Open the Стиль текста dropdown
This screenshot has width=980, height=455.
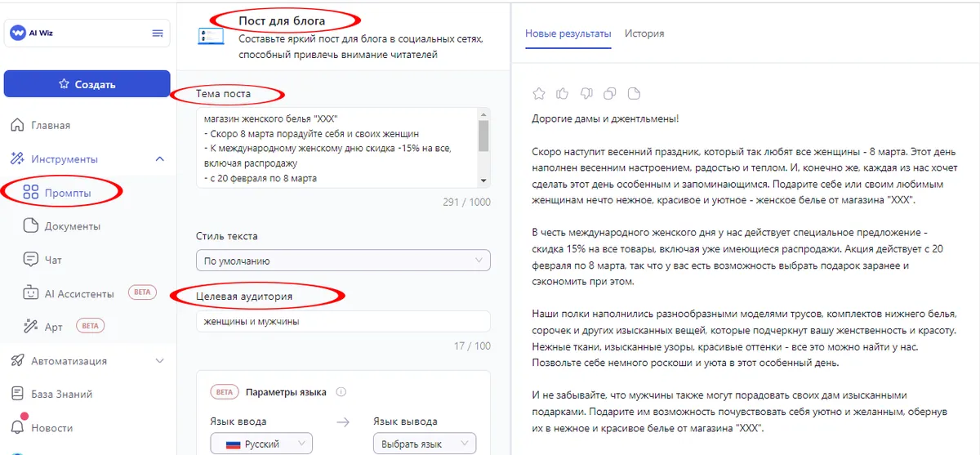(343, 261)
